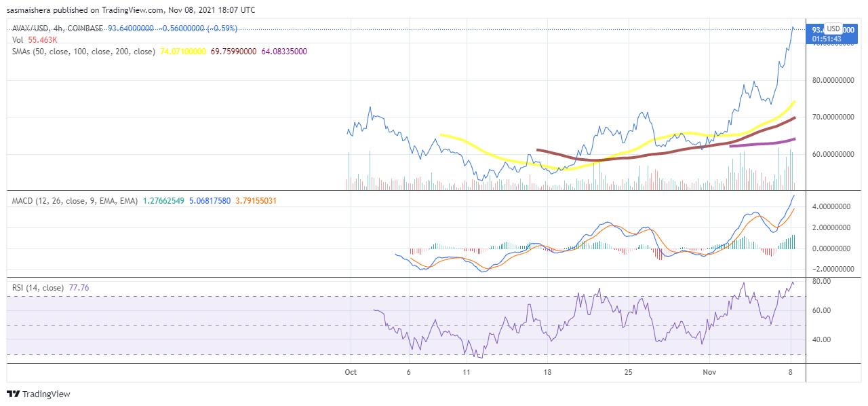
Task: Select the SMAs (50, close, 100, close, 200, close) legend
Action: click(x=83, y=52)
